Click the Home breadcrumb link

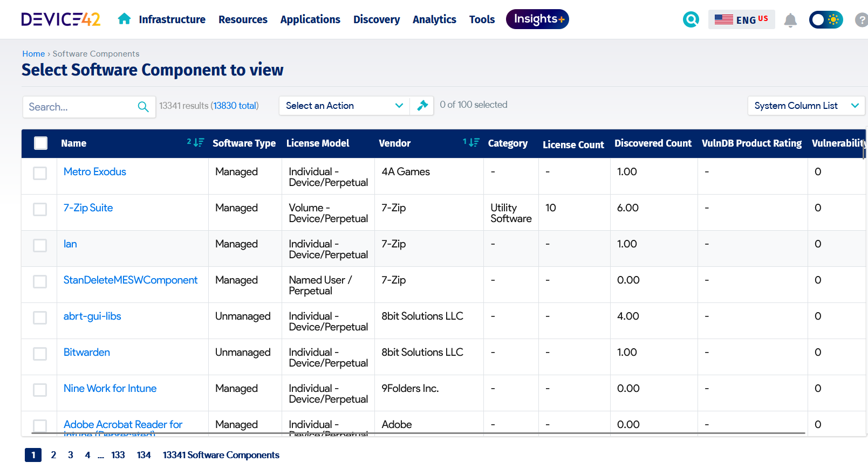(x=33, y=54)
